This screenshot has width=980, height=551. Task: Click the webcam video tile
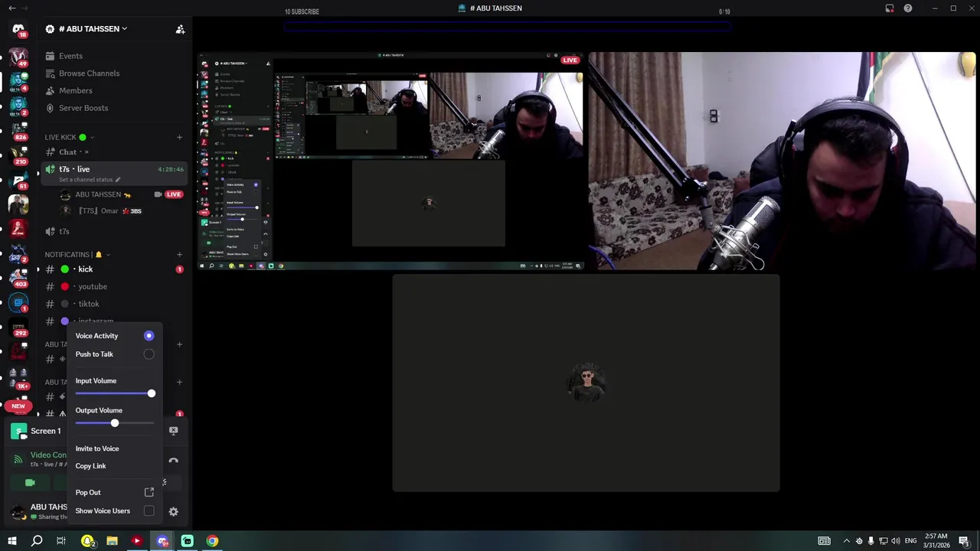pos(782,161)
